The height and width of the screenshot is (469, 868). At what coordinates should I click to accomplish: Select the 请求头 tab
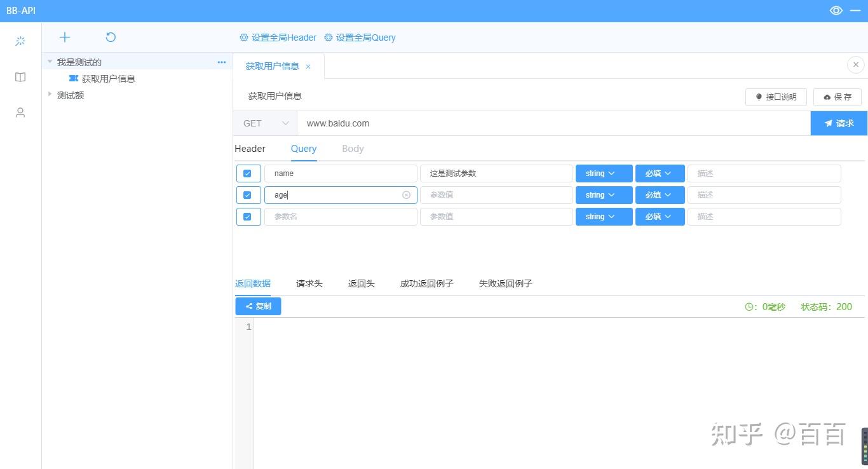pos(309,283)
